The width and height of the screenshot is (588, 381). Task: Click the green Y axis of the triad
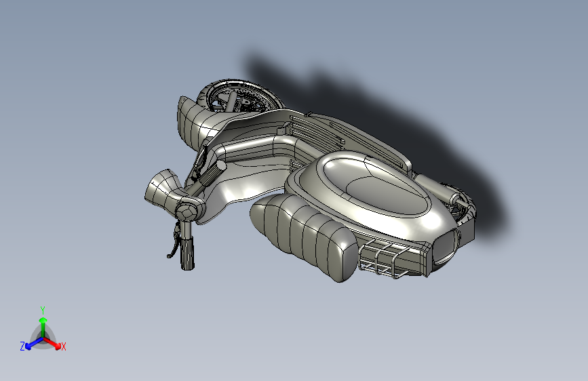(43, 326)
